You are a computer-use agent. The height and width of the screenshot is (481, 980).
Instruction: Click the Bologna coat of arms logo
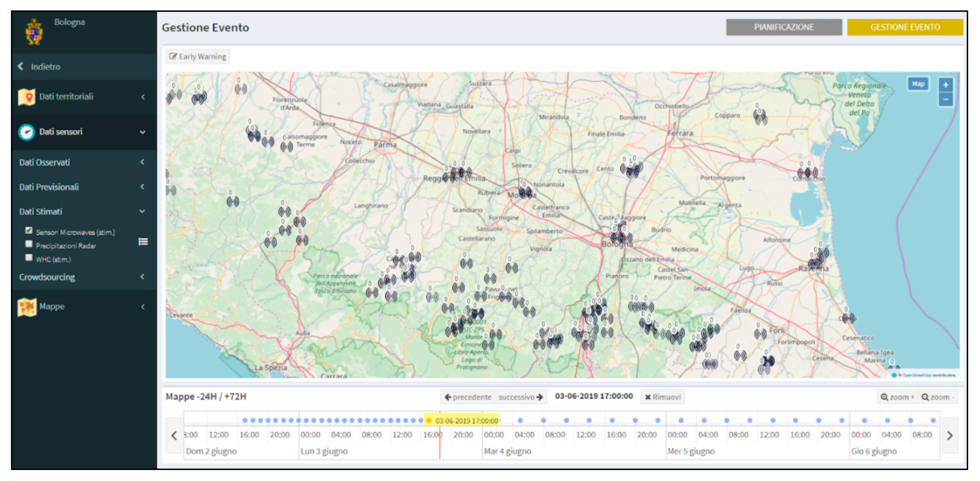(x=34, y=32)
